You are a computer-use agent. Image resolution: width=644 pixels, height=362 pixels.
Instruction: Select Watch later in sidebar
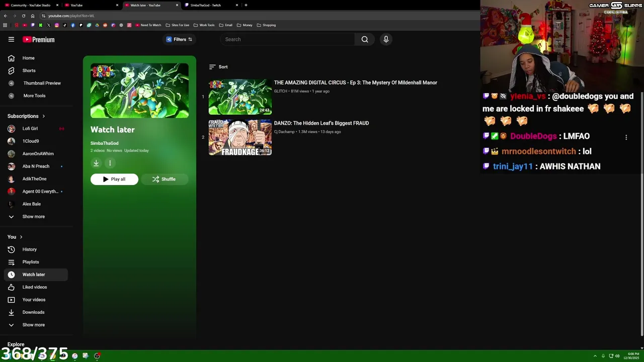(35, 275)
